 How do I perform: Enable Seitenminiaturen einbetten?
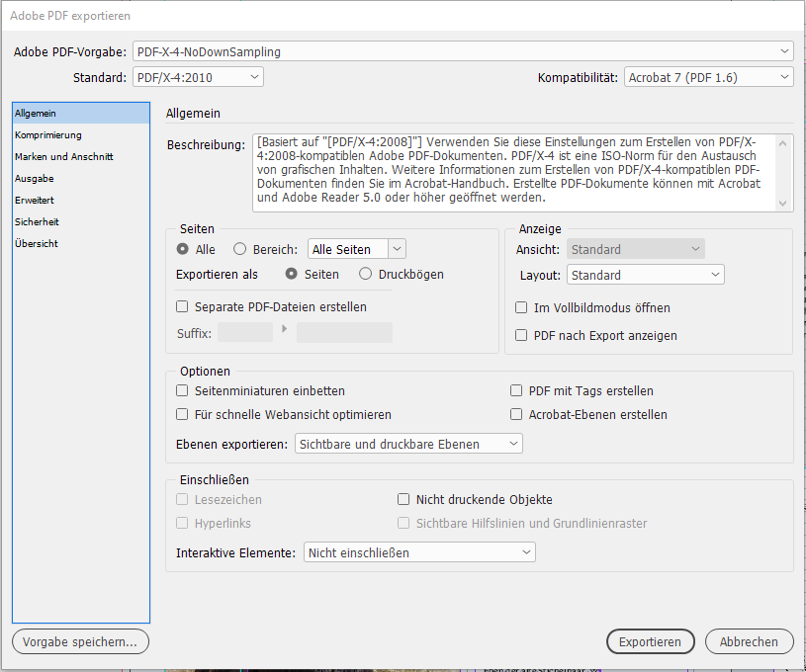pos(182,390)
